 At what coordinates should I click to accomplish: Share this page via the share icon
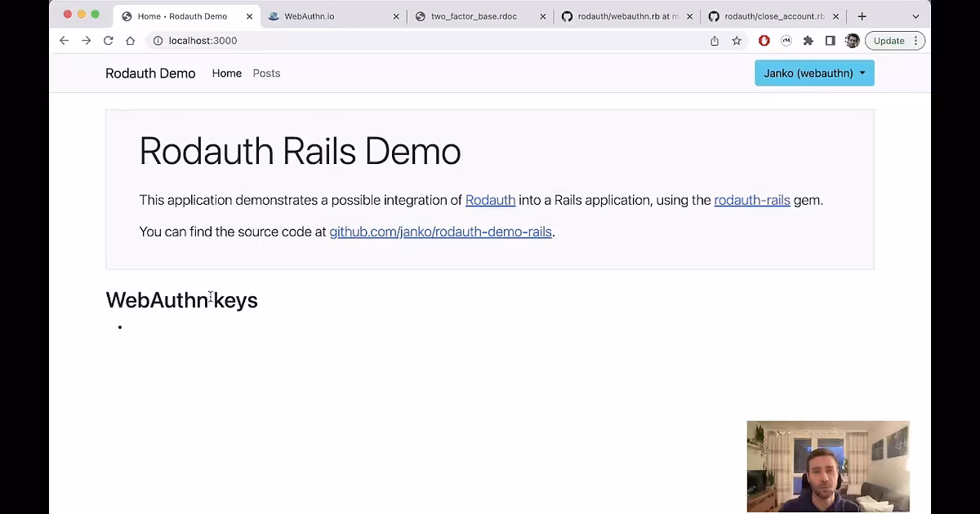point(715,41)
